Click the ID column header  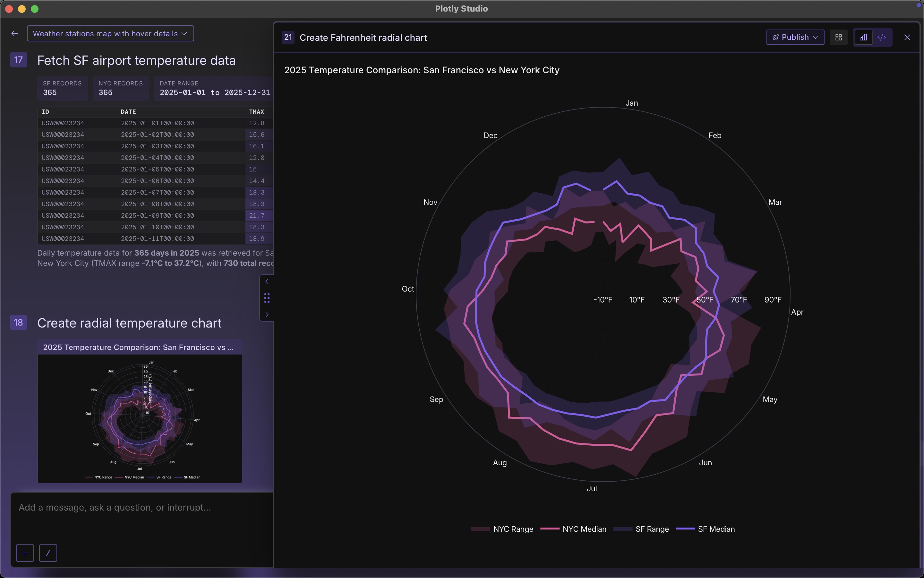[x=46, y=112]
